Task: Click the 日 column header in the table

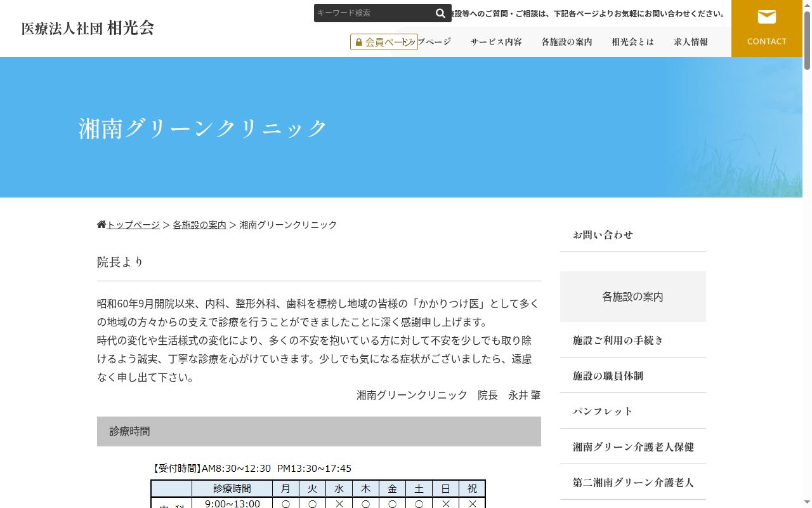Action: [445, 488]
